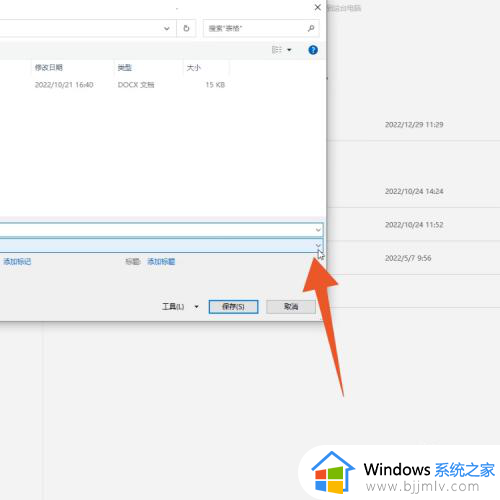Image resolution: width=500 pixels, height=500 pixels.
Task: Select background entry dated 2022/10/24 14:24
Action: (414, 191)
